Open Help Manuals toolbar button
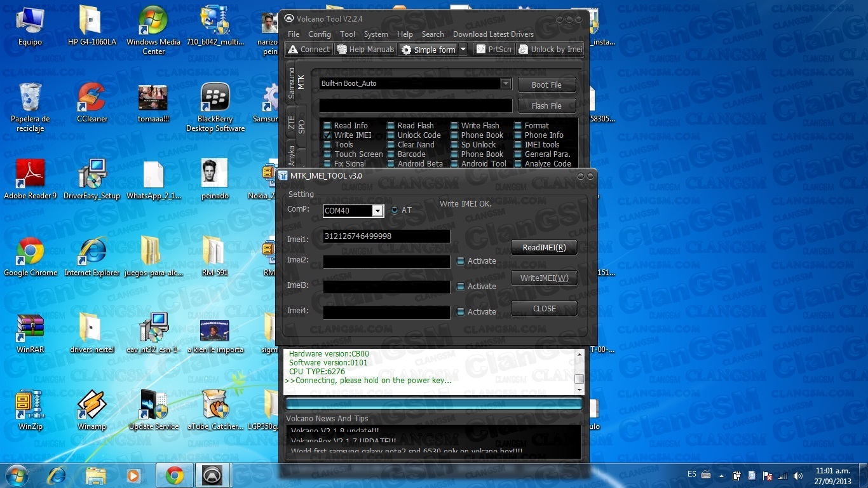The image size is (868, 488). click(365, 50)
